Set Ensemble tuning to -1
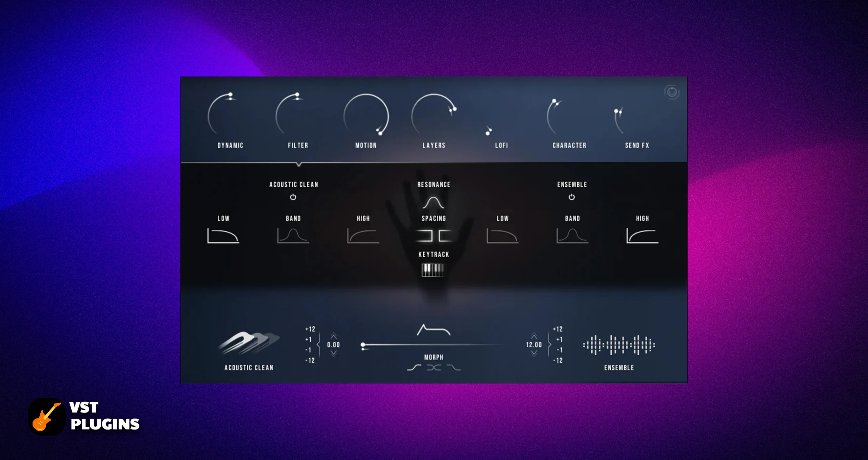868x460 pixels. [x=559, y=350]
